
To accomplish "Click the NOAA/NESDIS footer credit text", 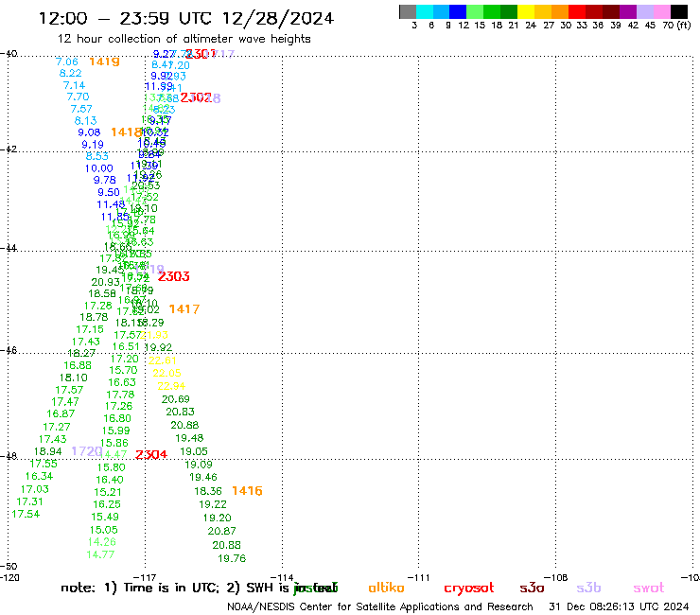I will [x=380, y=607].
